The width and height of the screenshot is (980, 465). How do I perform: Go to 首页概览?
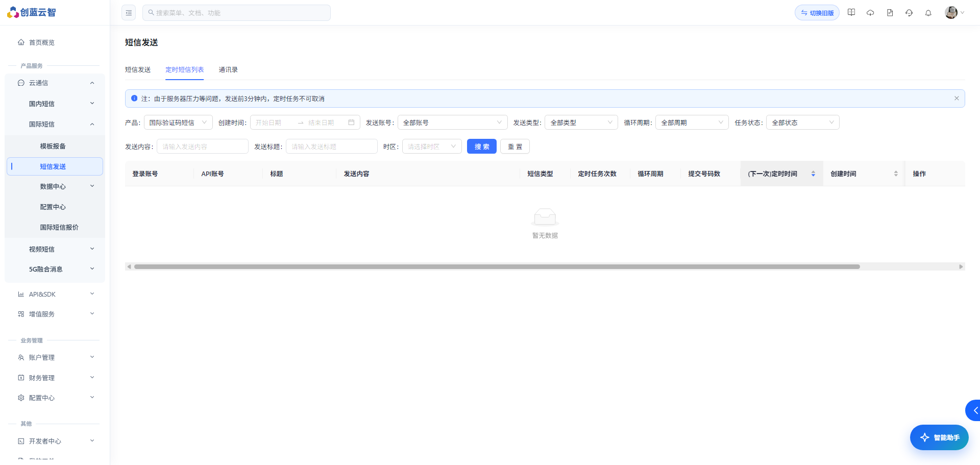42,42
